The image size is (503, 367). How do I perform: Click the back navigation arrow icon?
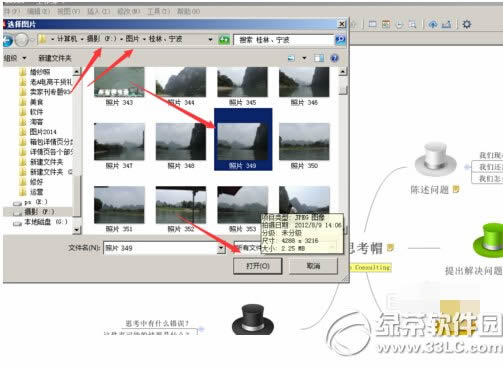coord(7,40)
